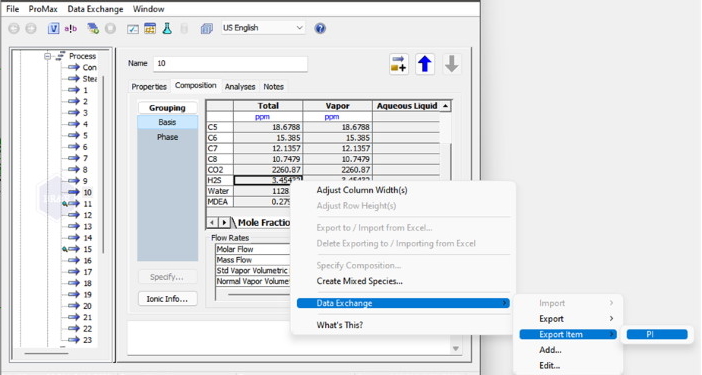Collapse the Process tree node
The height and width of the screenshot is (375, 702).
coord(47,56)
